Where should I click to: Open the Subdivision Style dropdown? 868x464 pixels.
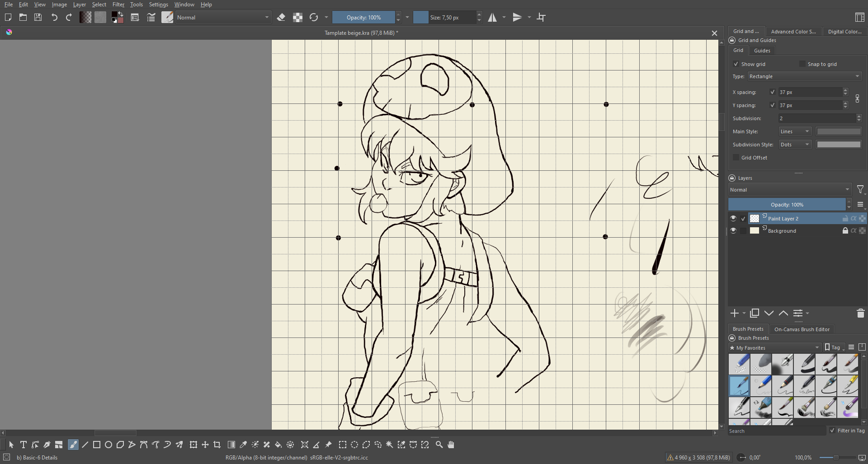click(x=795, y=145)
